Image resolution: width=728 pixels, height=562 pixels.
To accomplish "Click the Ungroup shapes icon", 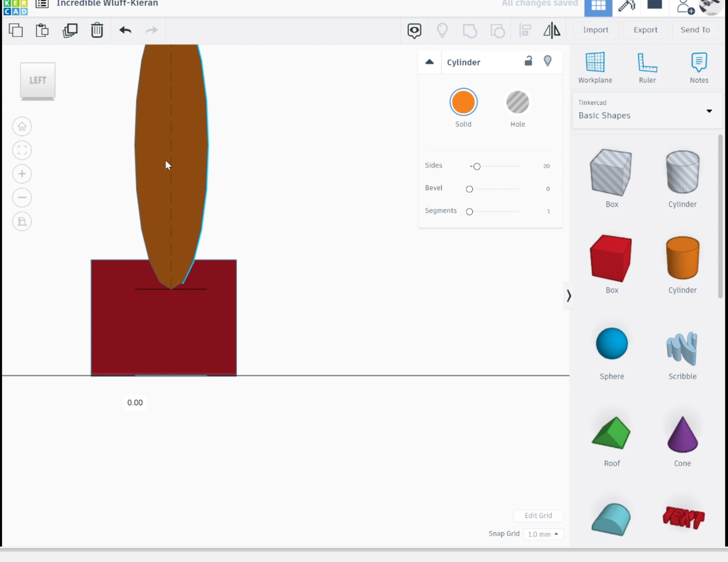I will pos(498,30).
